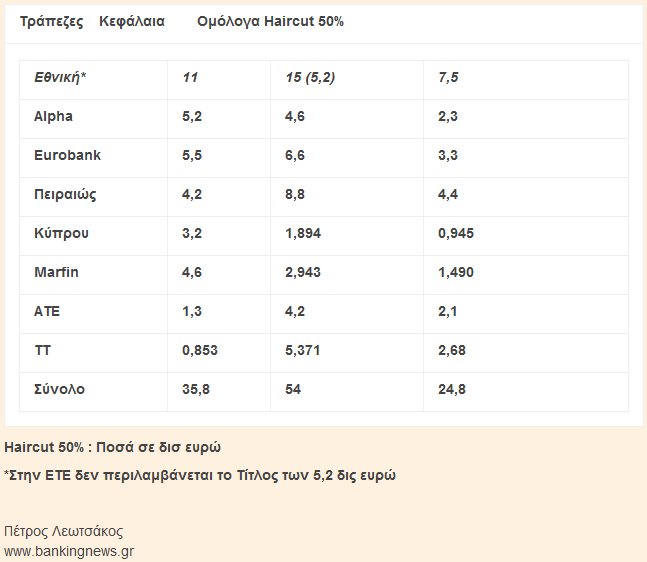Select the Σύνολο total row label
The height and width of the screenshot is (562, 647).
(x=59, y=389)
